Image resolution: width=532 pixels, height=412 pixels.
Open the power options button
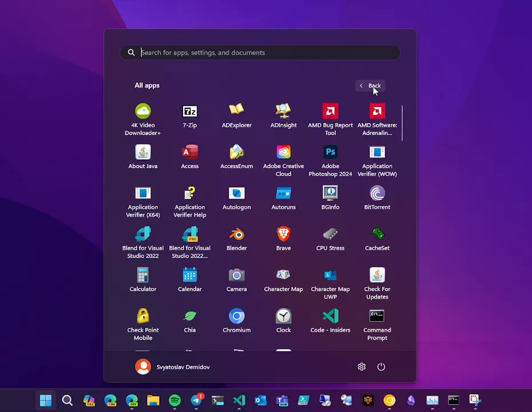pos(381,367)
